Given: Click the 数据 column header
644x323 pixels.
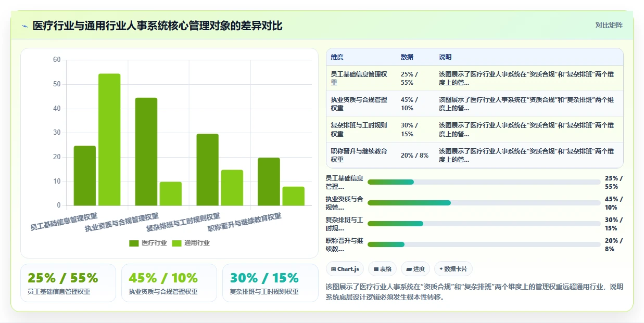Looking at the screenshot, I should coord(407,57).
